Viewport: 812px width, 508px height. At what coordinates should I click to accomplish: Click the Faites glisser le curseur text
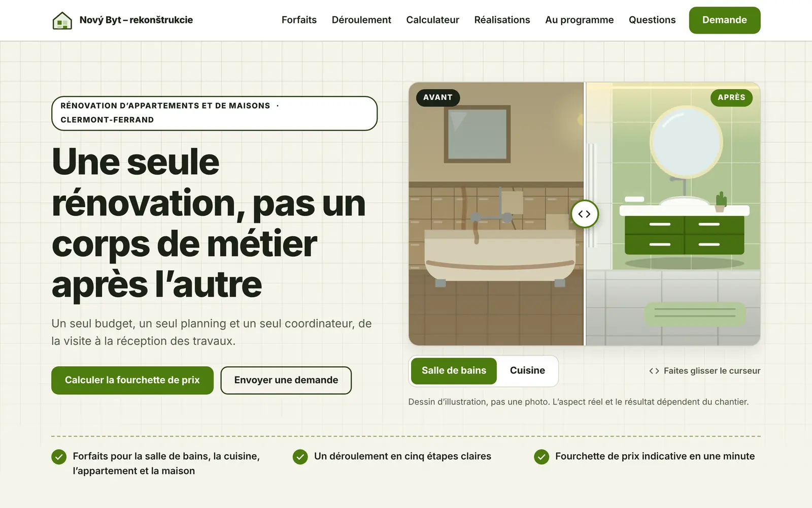coord(712,371)
